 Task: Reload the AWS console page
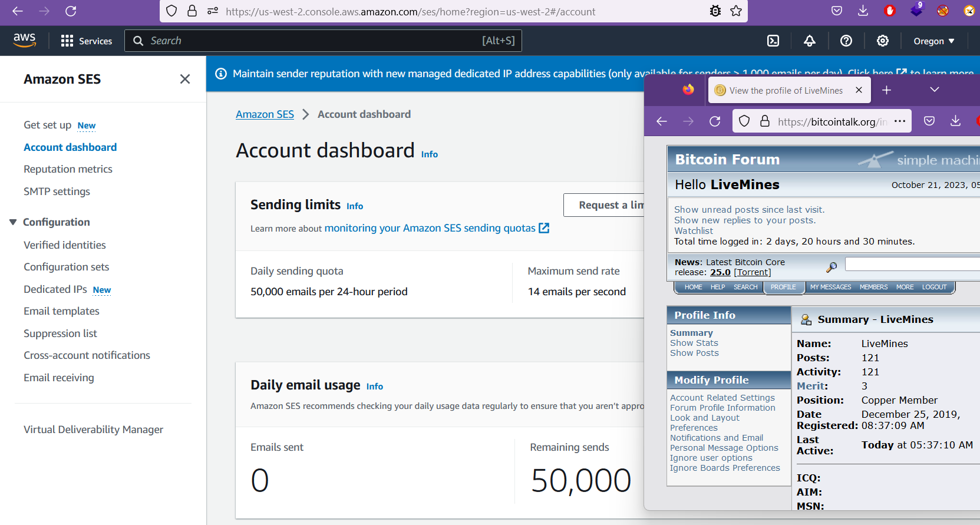tap(71, 11)
